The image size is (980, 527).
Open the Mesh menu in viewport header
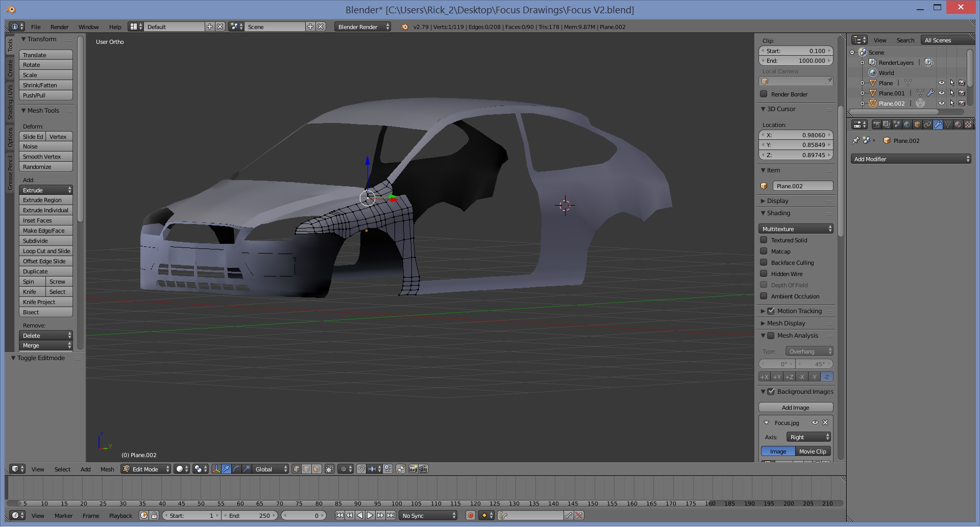click(x=107, y=469)
